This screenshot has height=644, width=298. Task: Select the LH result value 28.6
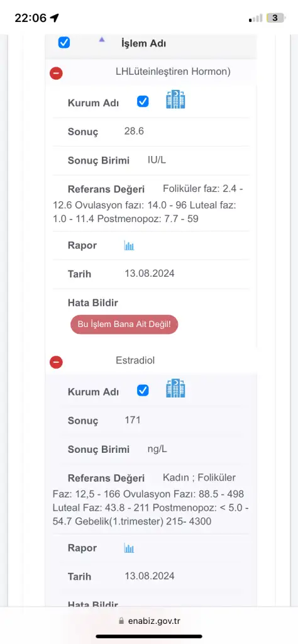pos(134,131)
